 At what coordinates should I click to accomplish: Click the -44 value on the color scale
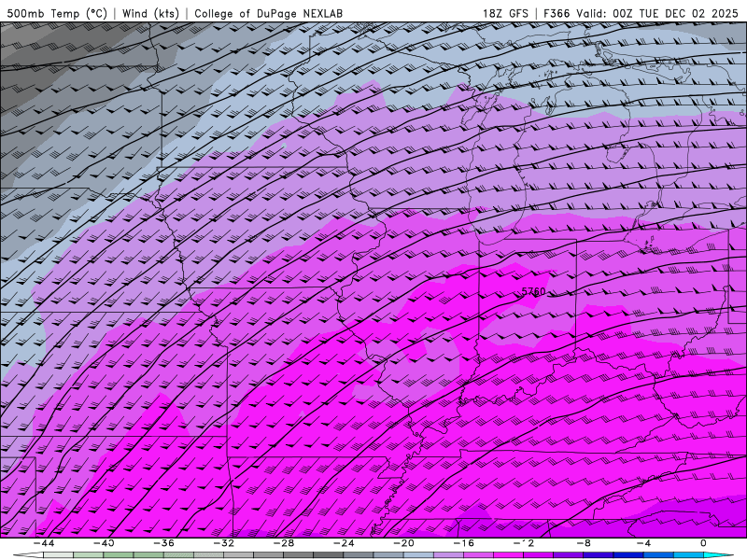43,543
